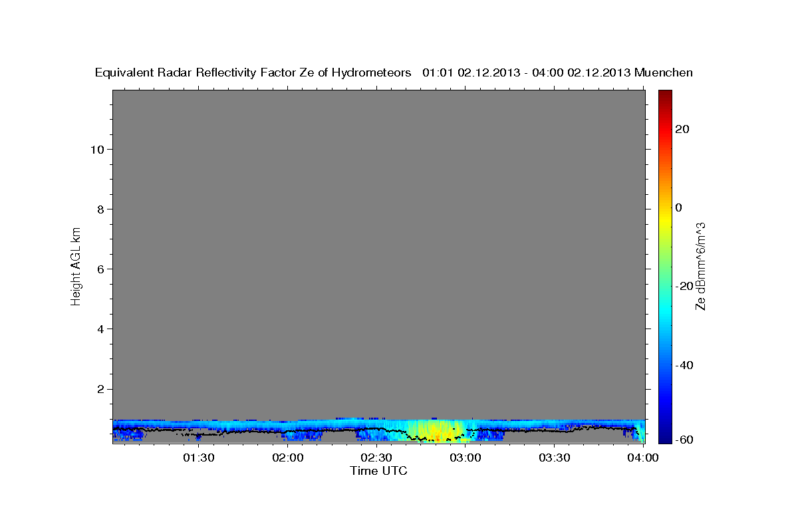Click the height tick label '10'
This screenshot has width=798, height=532.
pyautogui.click(x=97, y=149)
